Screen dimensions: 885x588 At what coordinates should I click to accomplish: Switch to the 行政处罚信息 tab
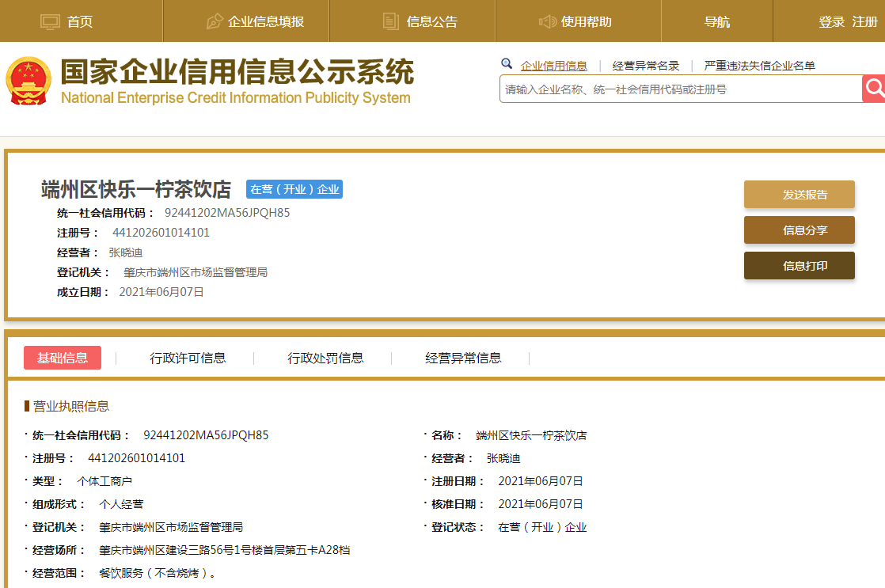(x=325, y=358)
